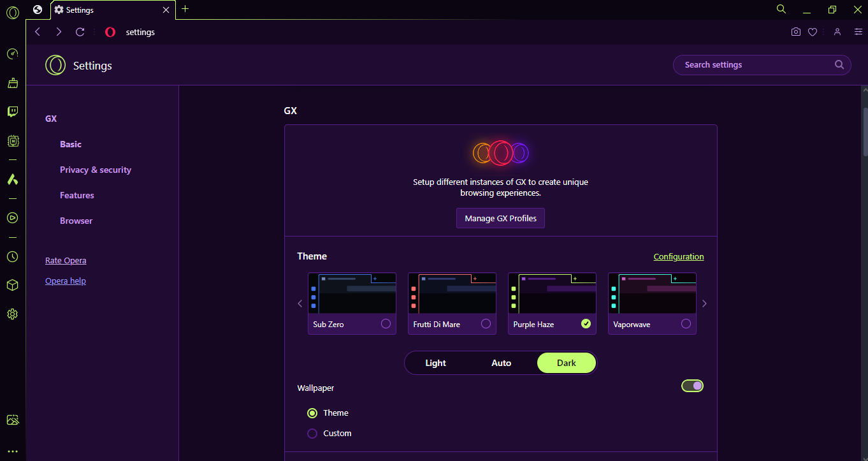The image size is (868, 461).
Task: Select GX heading in settings sidebar
Action: 51,119
